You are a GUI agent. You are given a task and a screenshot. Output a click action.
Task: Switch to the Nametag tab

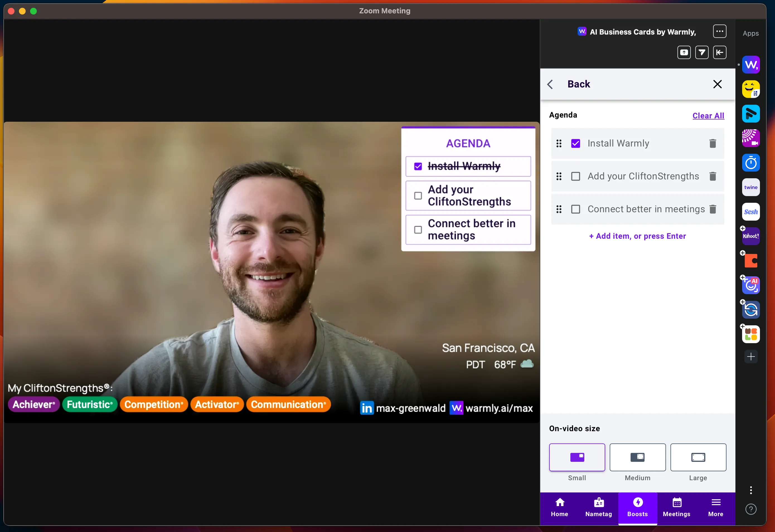pyautogui.click(x=599, y=507)
